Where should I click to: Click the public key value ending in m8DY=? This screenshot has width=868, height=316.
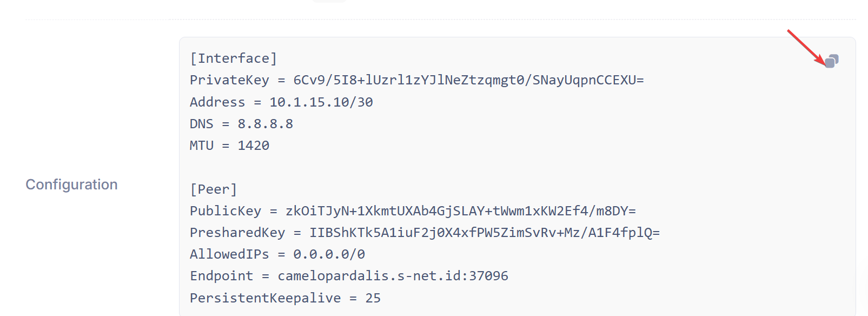click(x=461, y=211)
